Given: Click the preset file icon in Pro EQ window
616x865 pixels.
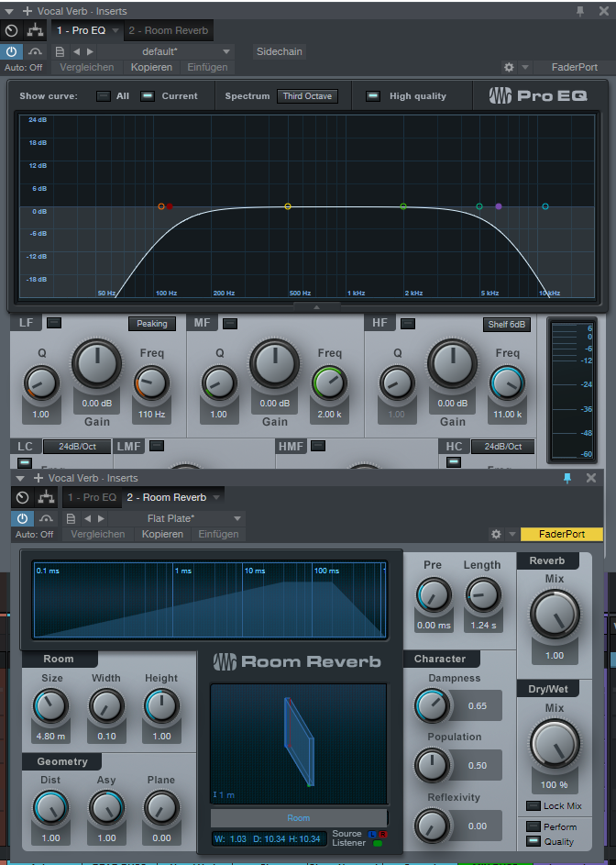Looking at the screenshot, I should tap(60, 51).
